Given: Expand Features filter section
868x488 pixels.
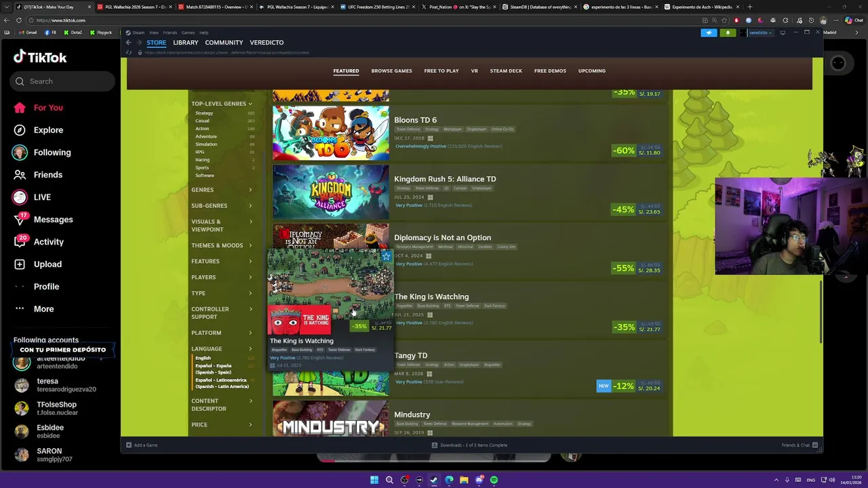Looking at the screenshot, I should (x=222, y=261).
